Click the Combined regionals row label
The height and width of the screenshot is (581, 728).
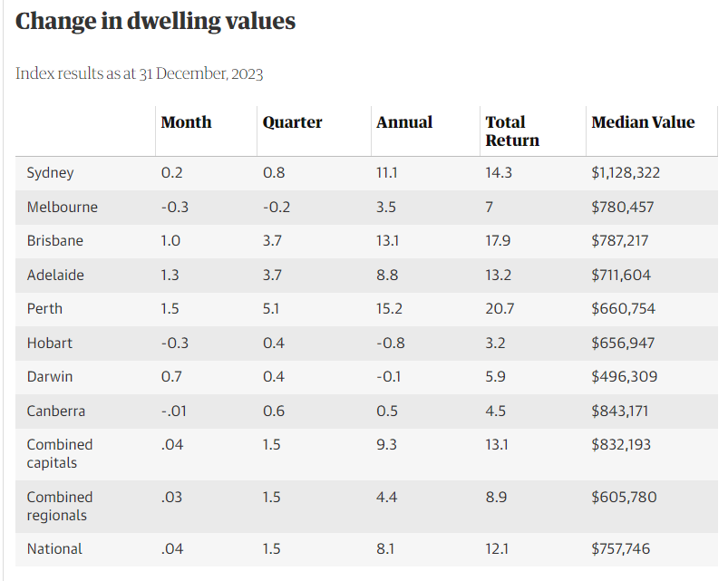click(59, 506)
